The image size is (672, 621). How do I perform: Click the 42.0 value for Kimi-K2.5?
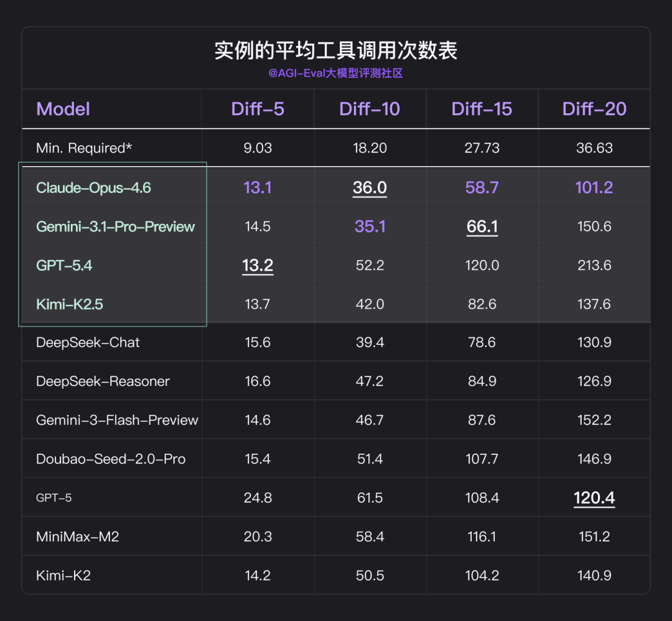point(370,304)
